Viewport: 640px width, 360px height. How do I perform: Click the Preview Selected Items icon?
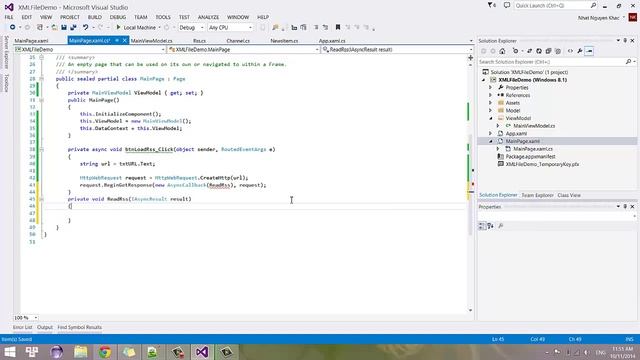coord(589,51)
